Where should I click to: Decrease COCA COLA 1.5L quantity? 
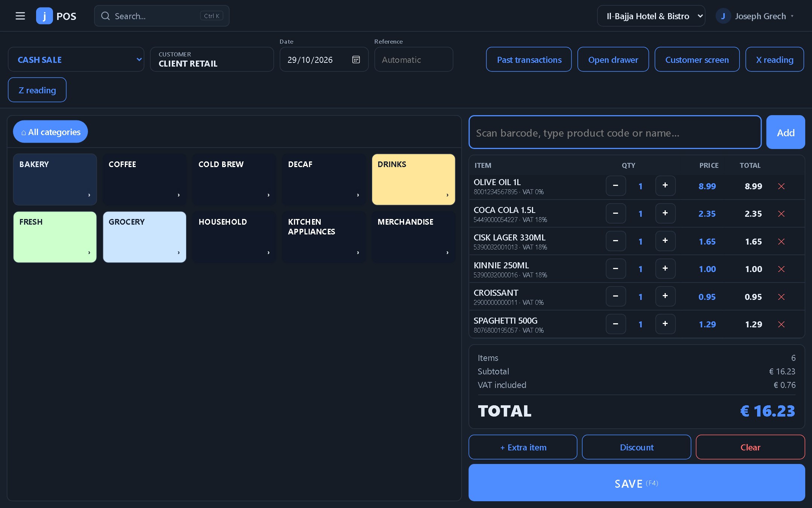coord(616,213)
